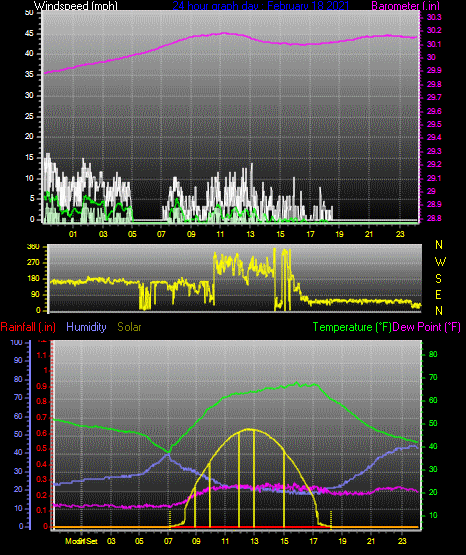The width and height of the screenshot is (466, 555).
Task: Click the windspeed axis value 15
Action: pyautogui.click(x=29, y=158)
